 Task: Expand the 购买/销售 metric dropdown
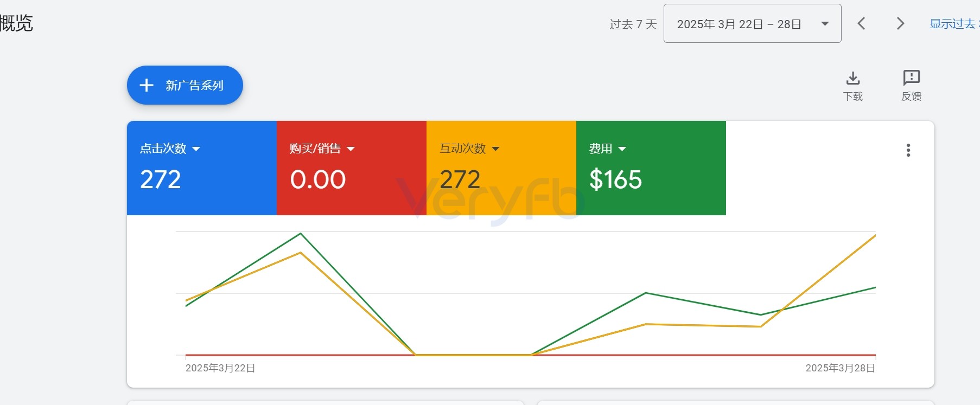(x=322, y=149)
